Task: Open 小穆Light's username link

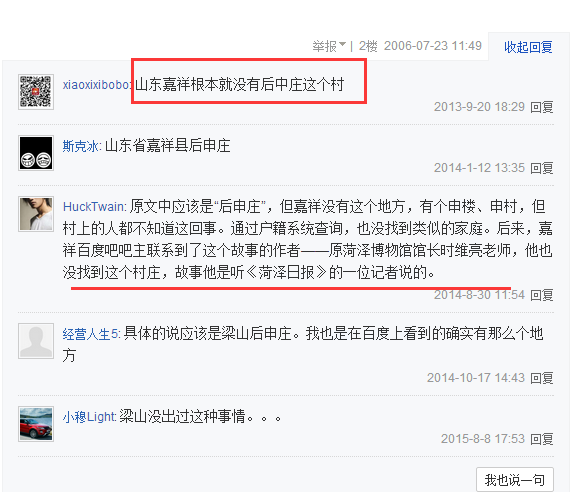Action: click(x=89, y=417)
